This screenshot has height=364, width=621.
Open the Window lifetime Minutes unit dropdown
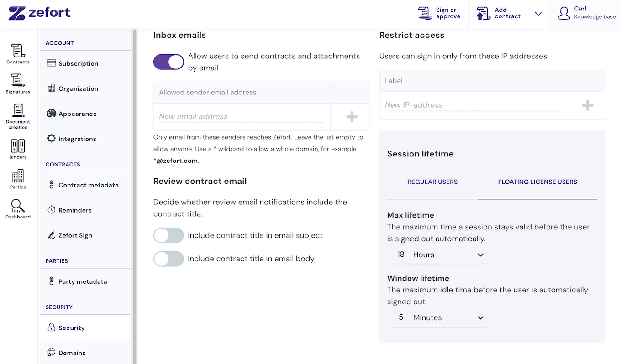pyautogui.click(x=448, y=317)
